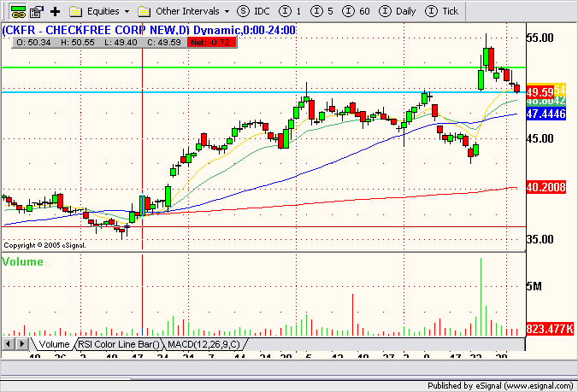Click the 55.00 price axis label
Viewport: 578px width, 392px height.
[540, 38]
